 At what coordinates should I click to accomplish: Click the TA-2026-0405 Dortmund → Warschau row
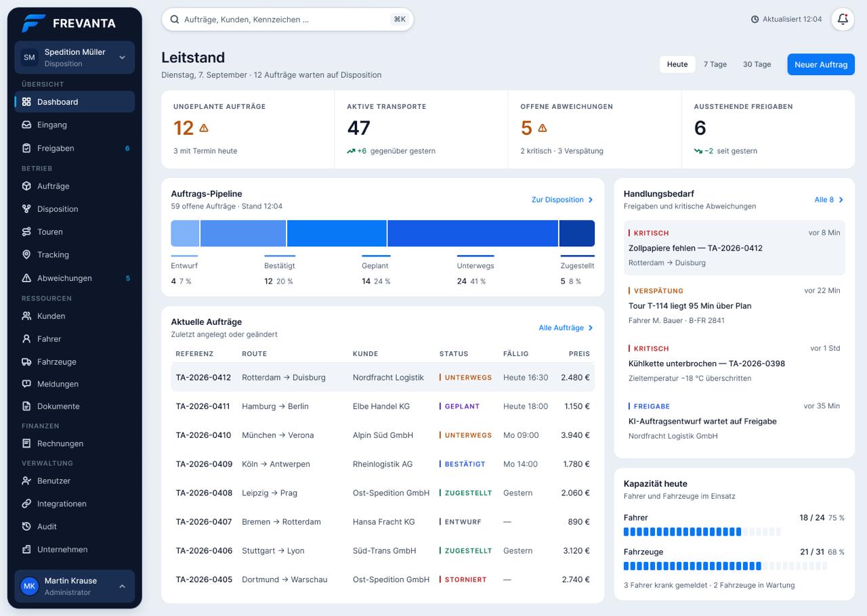click(383, 579)
